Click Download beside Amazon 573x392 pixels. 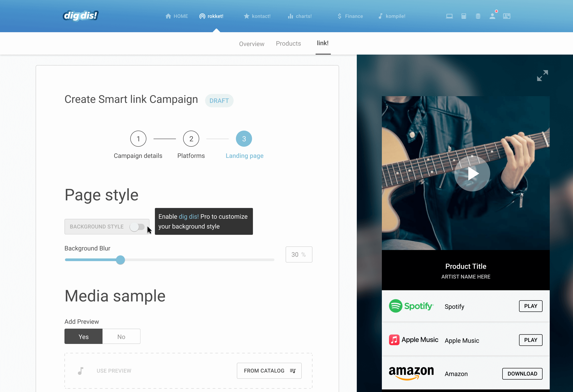(x=522, y=373)
